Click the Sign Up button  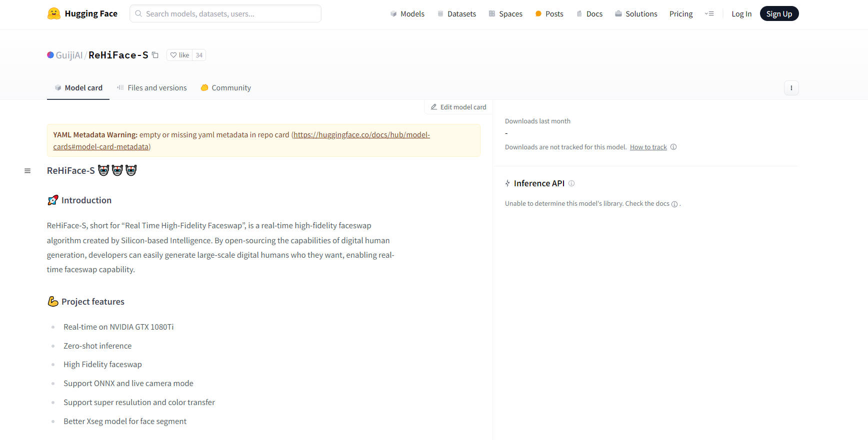tap(778, 14)
